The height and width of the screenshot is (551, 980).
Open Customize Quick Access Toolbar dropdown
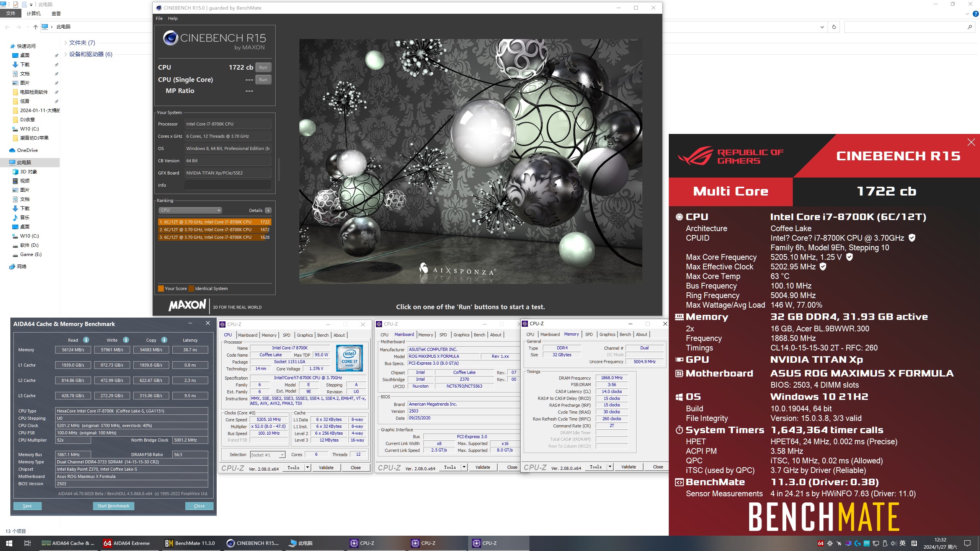pyautogui.click(x=31, y=5)
